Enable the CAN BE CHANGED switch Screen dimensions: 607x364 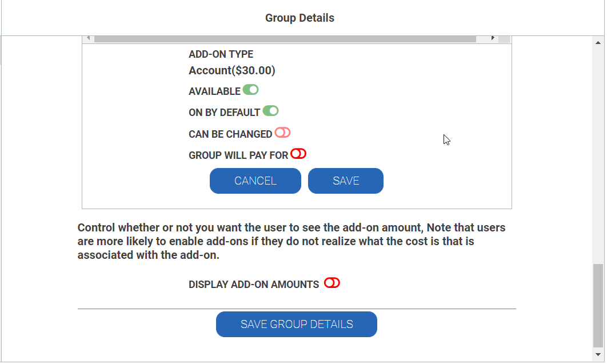282,133
